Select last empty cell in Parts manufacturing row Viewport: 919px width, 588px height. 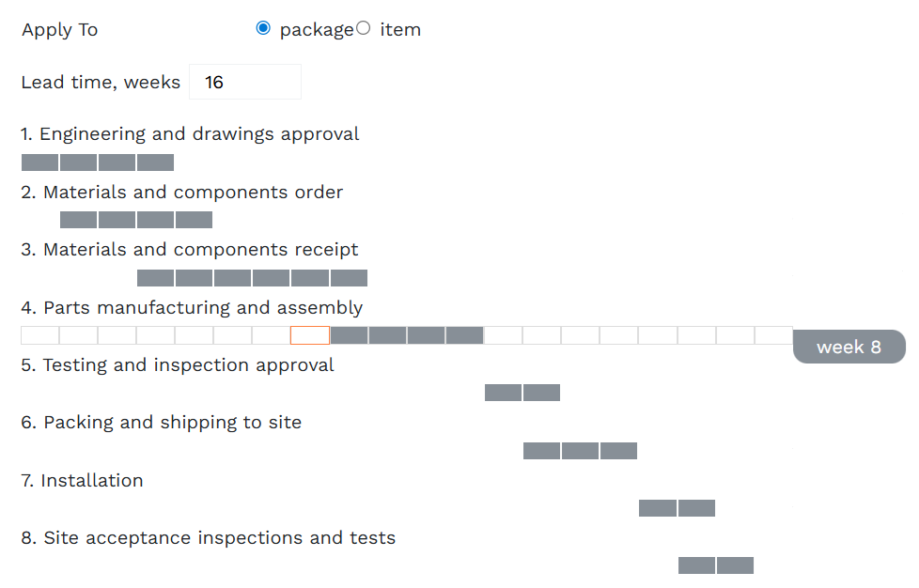(x=773, y=335)
